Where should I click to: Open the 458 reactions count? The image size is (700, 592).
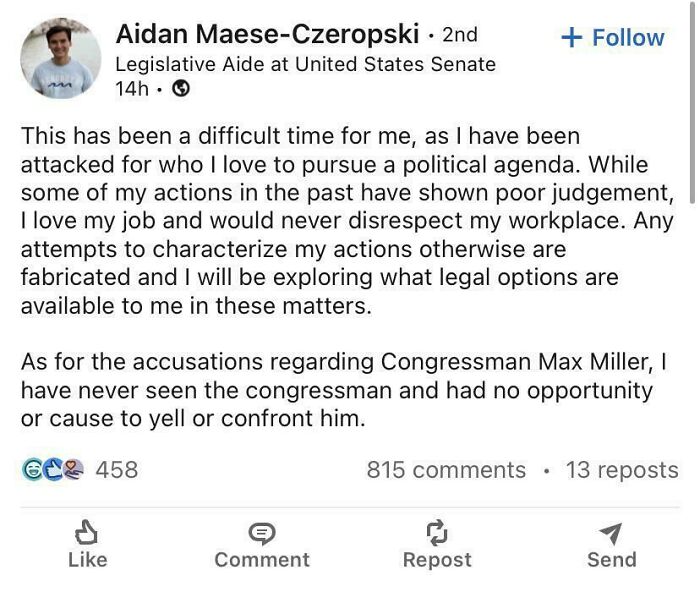tap(116, 470)
